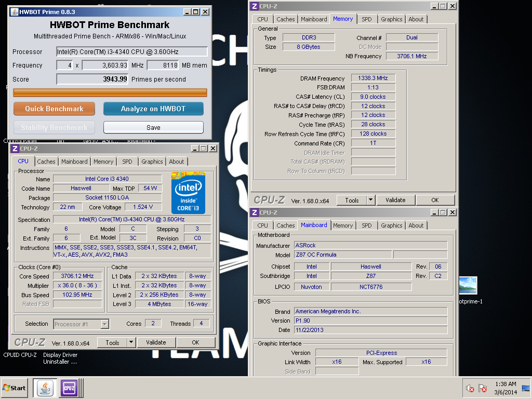Open Graphics tab in CPU window
The width and height of the screenshot is (532, 399).
click(152, 162)
